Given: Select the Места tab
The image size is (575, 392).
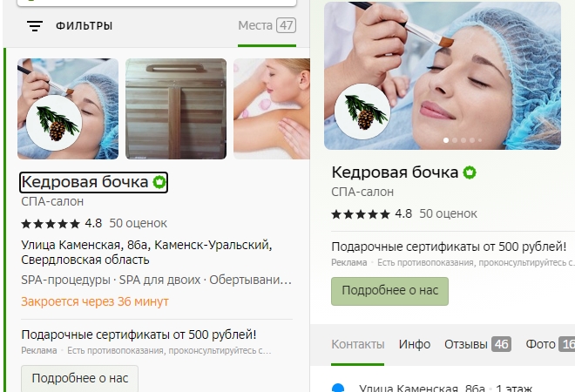Looking at the screenshot, I should pyautogui.click(x=267, y=25).
